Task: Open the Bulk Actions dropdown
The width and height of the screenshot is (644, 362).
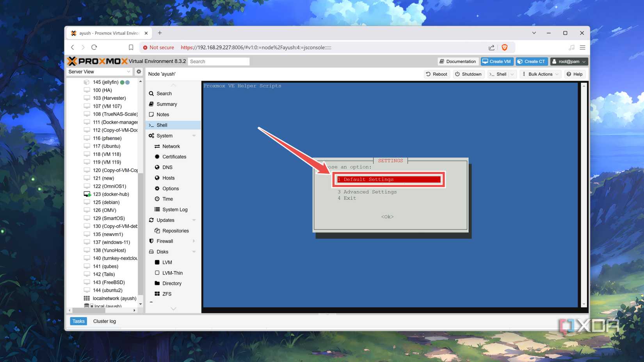Action: (x=540, y=74)
